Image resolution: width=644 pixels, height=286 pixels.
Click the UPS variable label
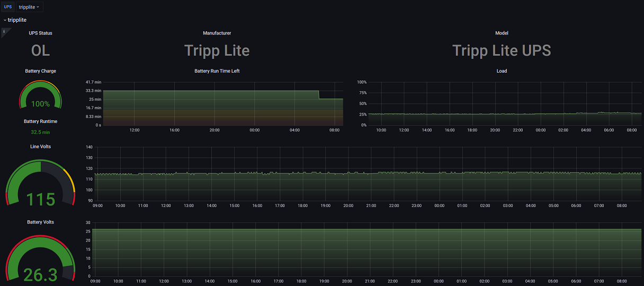pyautogui.click(x=8, y=7)
